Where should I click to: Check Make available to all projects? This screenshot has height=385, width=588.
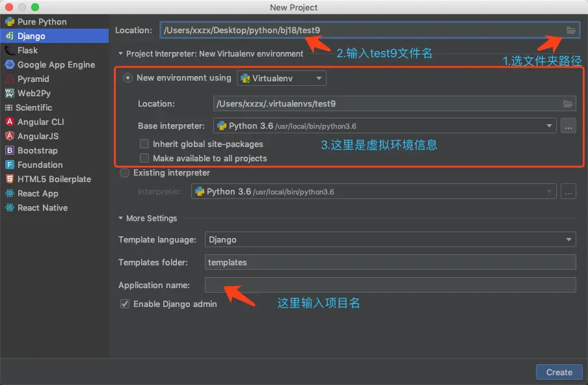pos(144,158)
